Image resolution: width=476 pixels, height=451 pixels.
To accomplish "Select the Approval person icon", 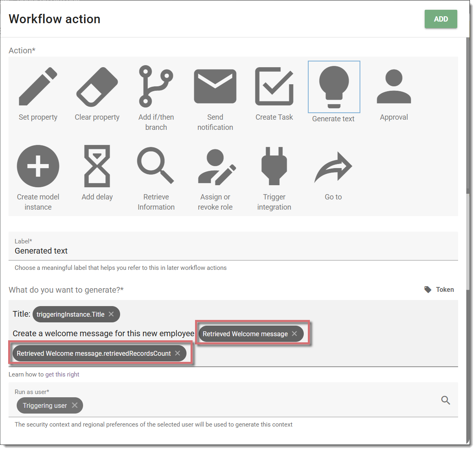I will coord(394,87).
